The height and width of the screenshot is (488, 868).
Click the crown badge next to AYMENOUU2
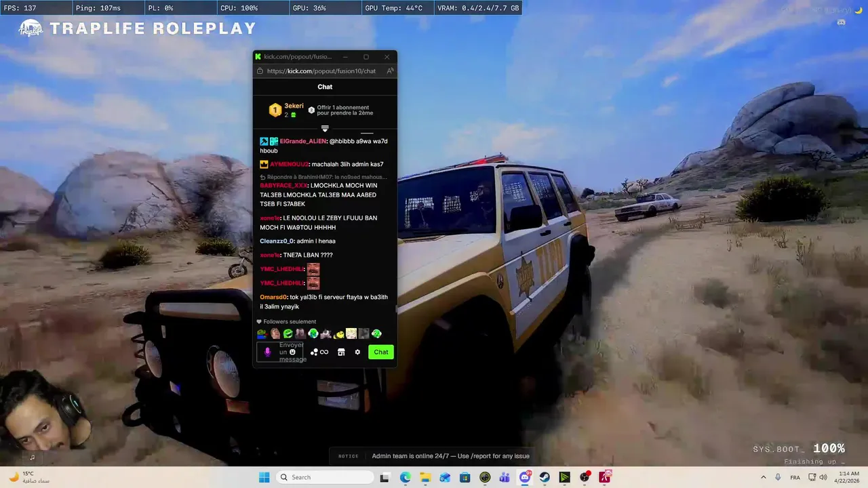pyautogui.click(x=264, y=164)
